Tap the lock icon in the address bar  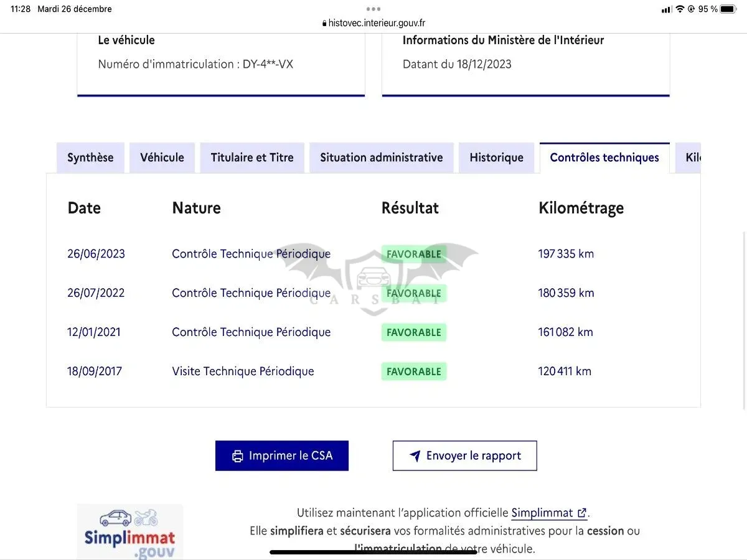click(324, 24)
